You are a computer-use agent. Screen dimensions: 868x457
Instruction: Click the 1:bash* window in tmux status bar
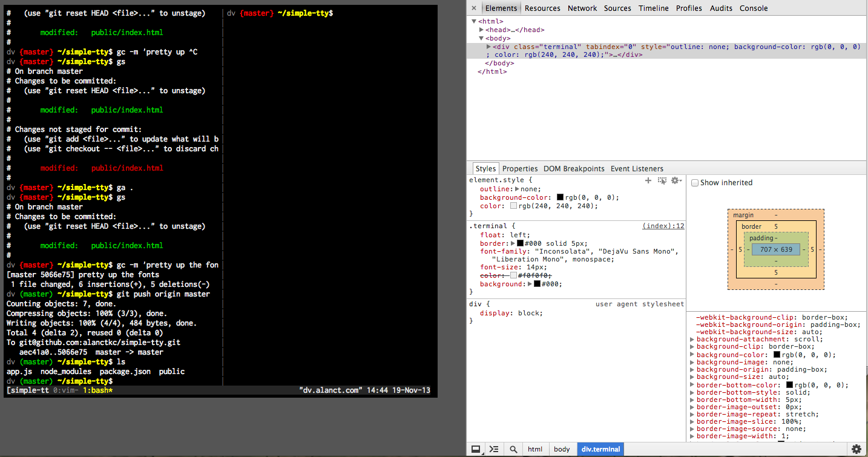point(98,391)
